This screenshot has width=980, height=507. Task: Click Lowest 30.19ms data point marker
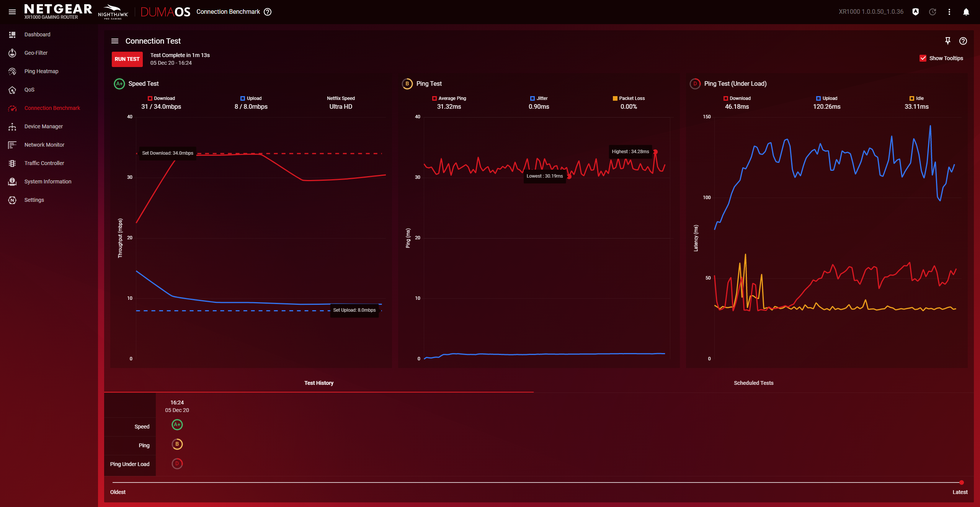click(569, 177)
